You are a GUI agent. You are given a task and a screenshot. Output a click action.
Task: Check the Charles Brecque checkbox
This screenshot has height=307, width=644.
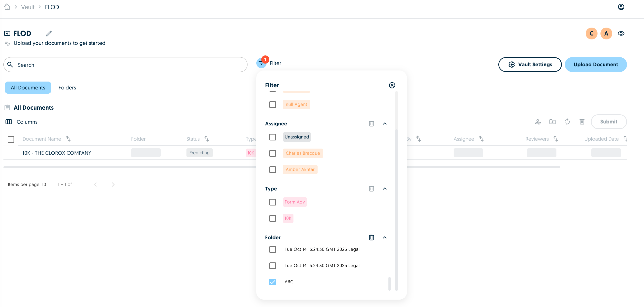[x=273, y=153]
